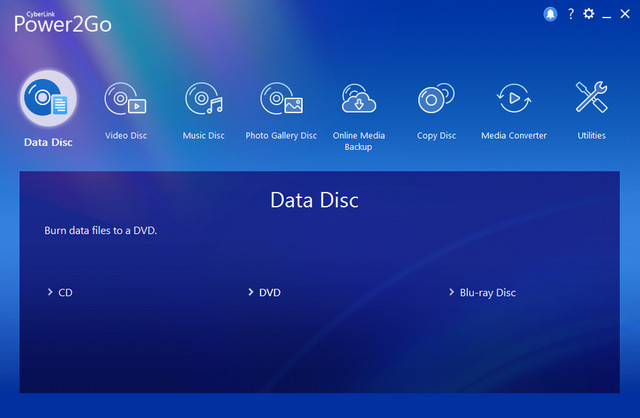The width and height of the screenshot is (640, 418).
Task: Choose Blu-ray Disc as disc type
Action: 488,293
